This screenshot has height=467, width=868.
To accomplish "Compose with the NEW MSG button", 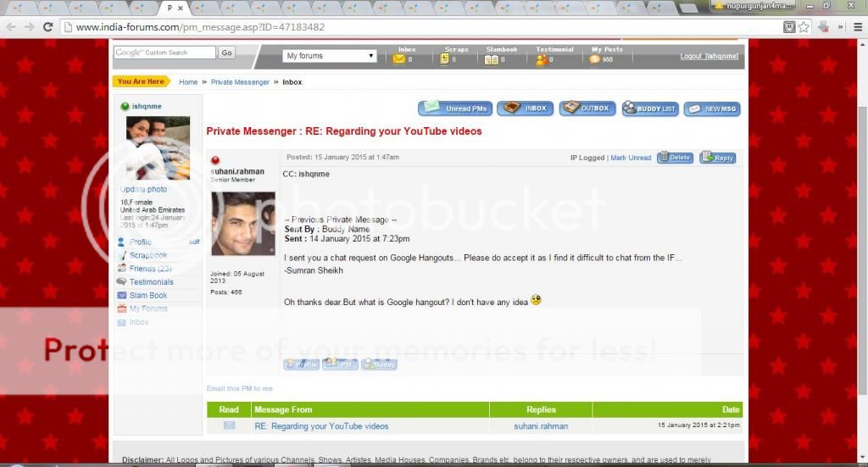I will click(x=712, y=108).
